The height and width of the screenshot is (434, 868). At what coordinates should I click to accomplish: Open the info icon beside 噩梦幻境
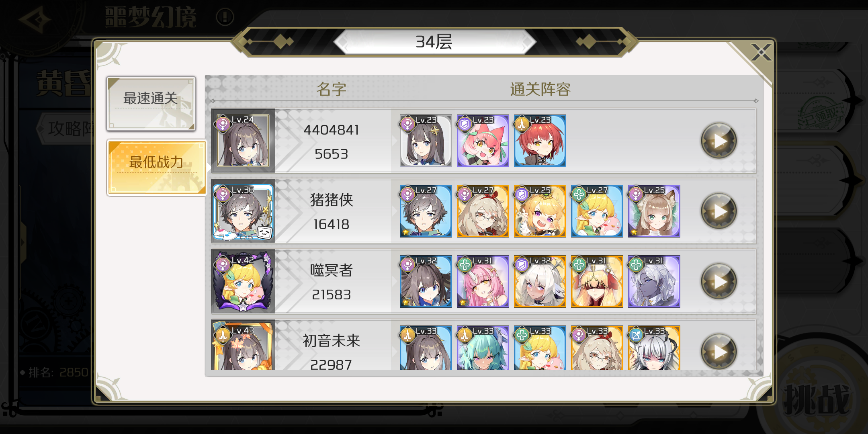[x=225, y=17]
